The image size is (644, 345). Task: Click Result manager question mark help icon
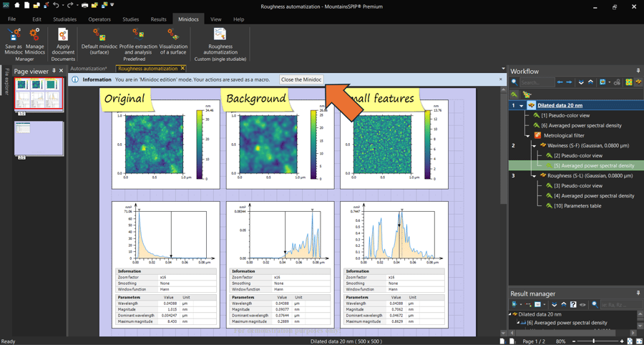(x=573, y=305)
